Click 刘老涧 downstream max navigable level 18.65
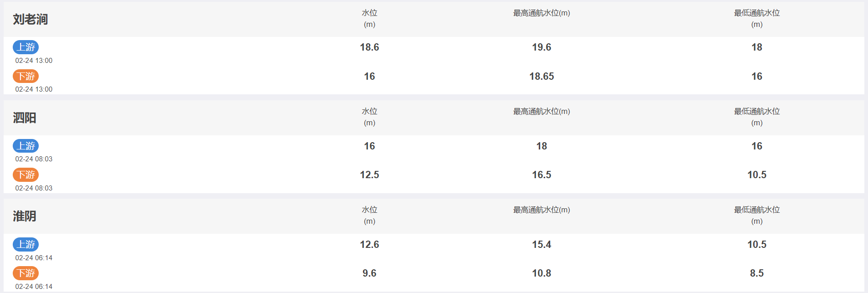The image size is (868, 293). click(541, 76)
